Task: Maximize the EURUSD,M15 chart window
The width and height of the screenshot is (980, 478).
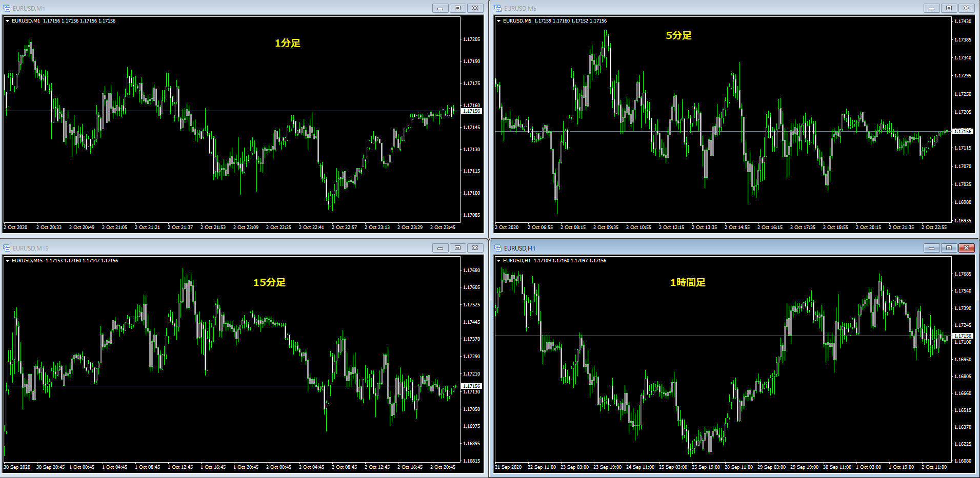Action: click(x=458, y=248)
